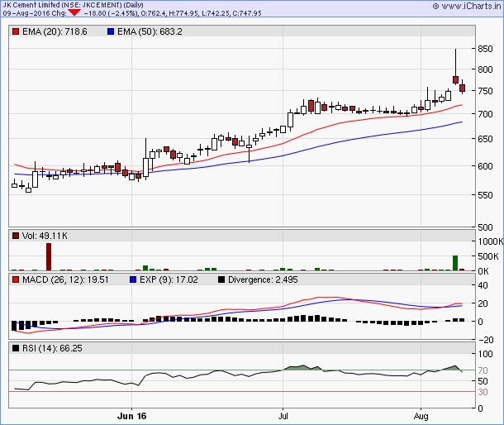Click the EMA (20) red legend swatch
504x425 pixels.
tap(16, 31)
